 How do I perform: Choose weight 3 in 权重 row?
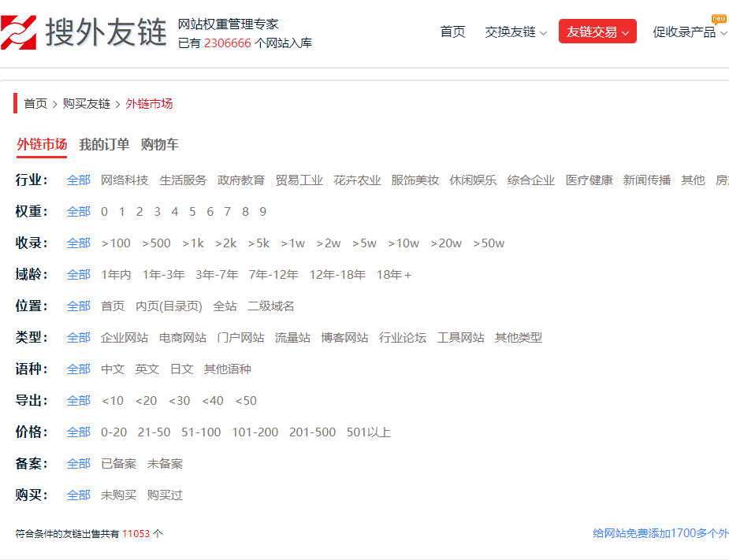tap(157, 211)
